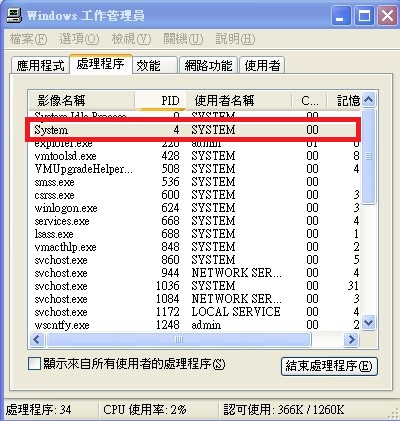Viewport: 400px width, 421px height.
Task: Switch to the 效能 tab
Action: 155,65
